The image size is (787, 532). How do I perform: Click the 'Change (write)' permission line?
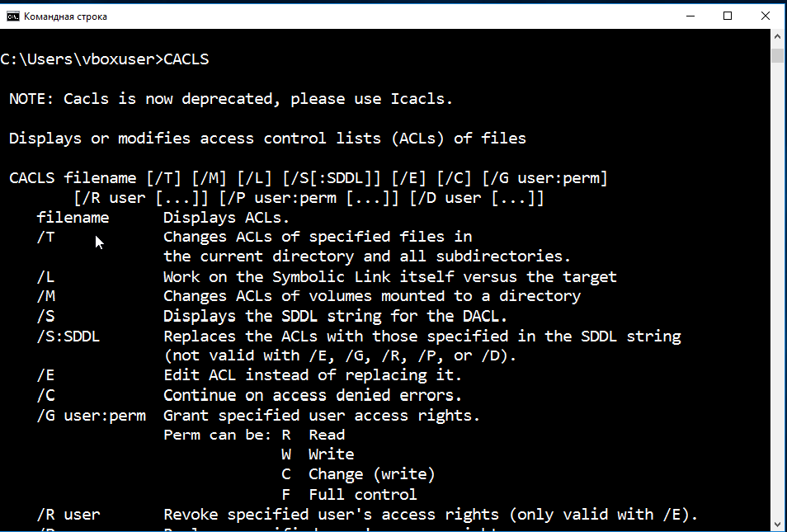(358, 475)
